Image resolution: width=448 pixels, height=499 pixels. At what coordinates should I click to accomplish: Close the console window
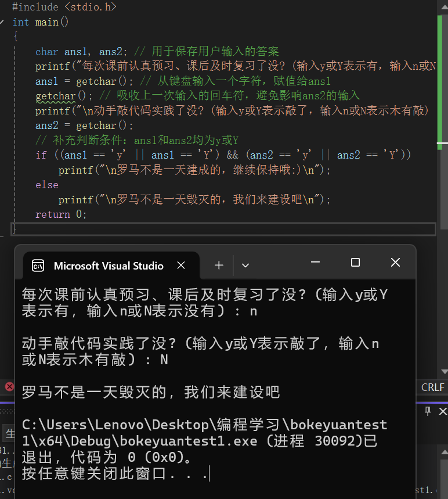click(395, 262)
